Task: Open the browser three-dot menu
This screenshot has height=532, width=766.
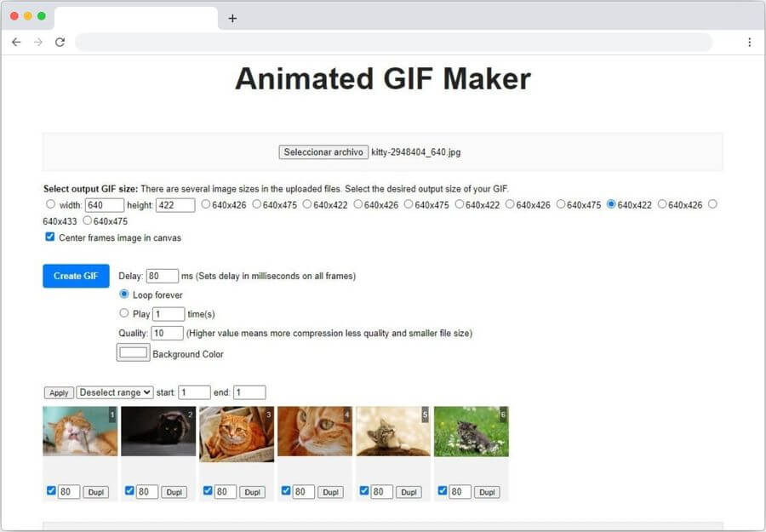Action: [749, 42]
